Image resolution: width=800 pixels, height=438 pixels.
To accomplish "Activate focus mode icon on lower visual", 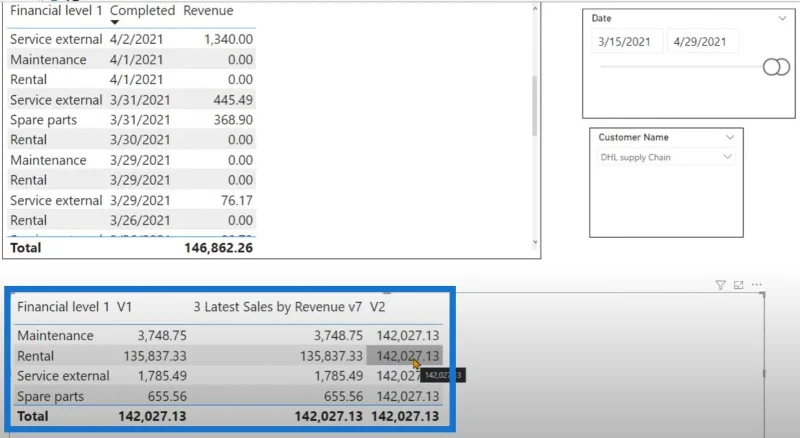I will (738, 285).
